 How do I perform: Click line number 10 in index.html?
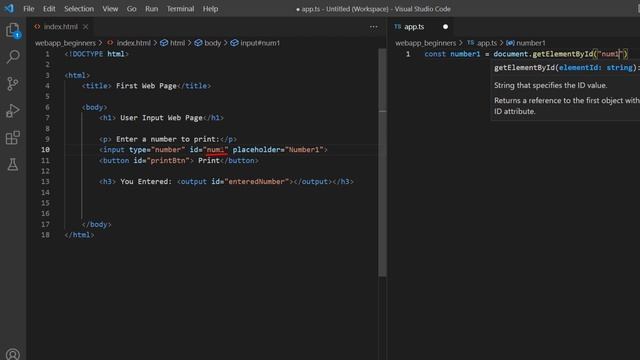click(x=45, y=150)
